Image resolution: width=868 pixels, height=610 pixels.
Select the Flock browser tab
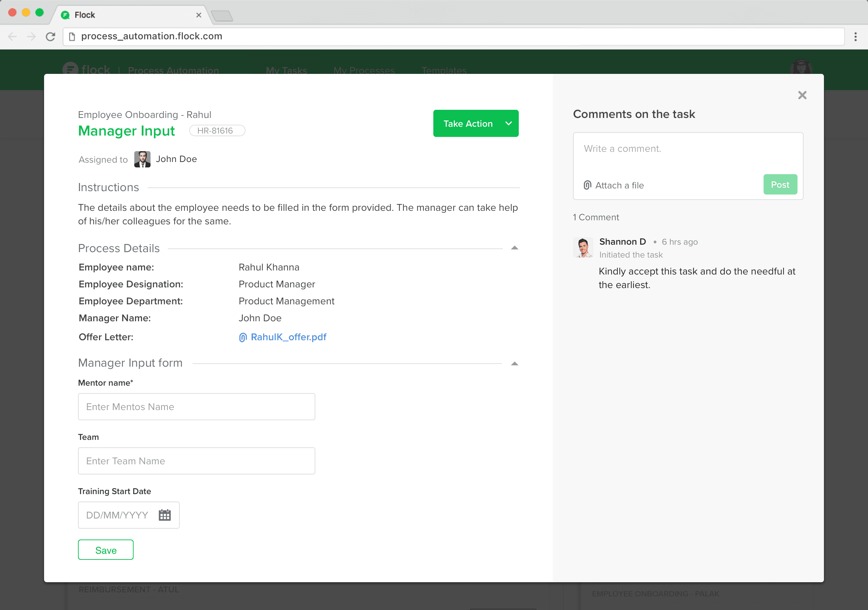(131, 15)
